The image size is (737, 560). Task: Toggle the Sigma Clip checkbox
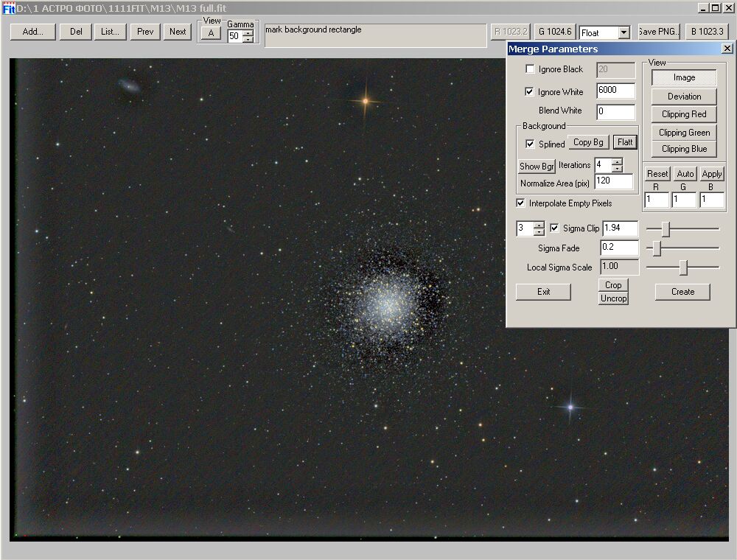[x=554, y=228]
